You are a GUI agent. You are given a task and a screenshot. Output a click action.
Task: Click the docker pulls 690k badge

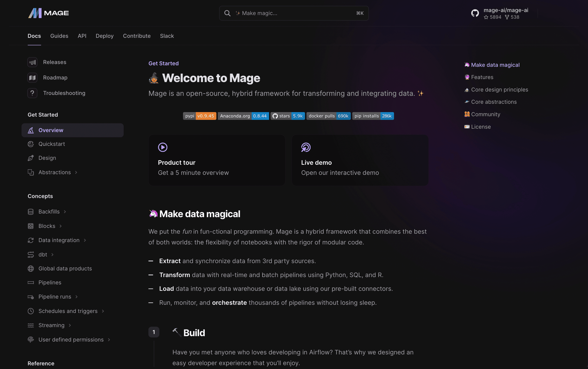pyautogui.click(x=328, y=116)
